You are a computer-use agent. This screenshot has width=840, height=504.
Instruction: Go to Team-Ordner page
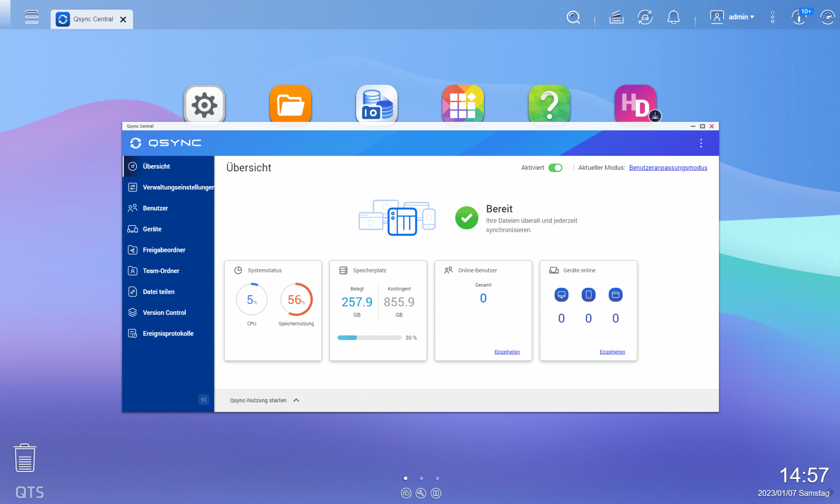click(x=160, y=271)
